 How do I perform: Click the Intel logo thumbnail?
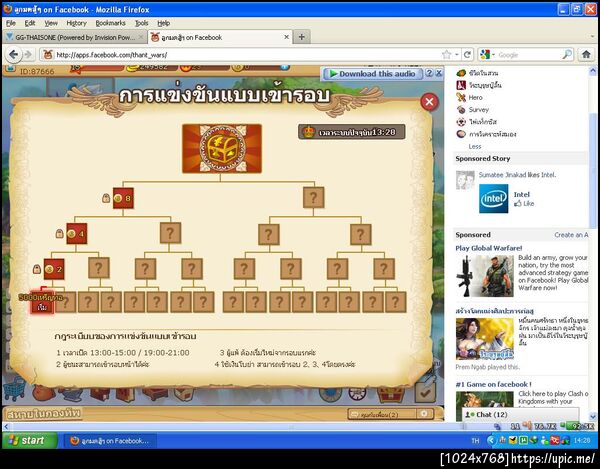pyautogui.click(x=494, y=199)
